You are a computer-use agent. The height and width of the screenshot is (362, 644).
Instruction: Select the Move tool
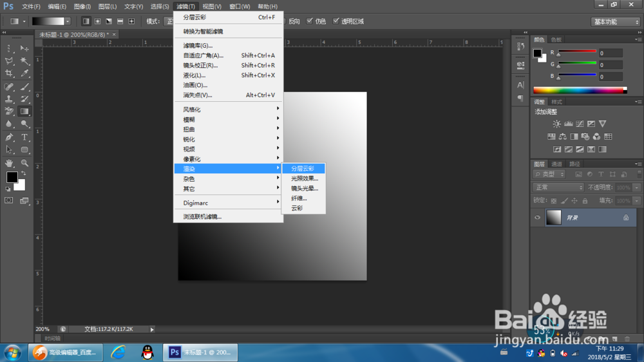24,48
